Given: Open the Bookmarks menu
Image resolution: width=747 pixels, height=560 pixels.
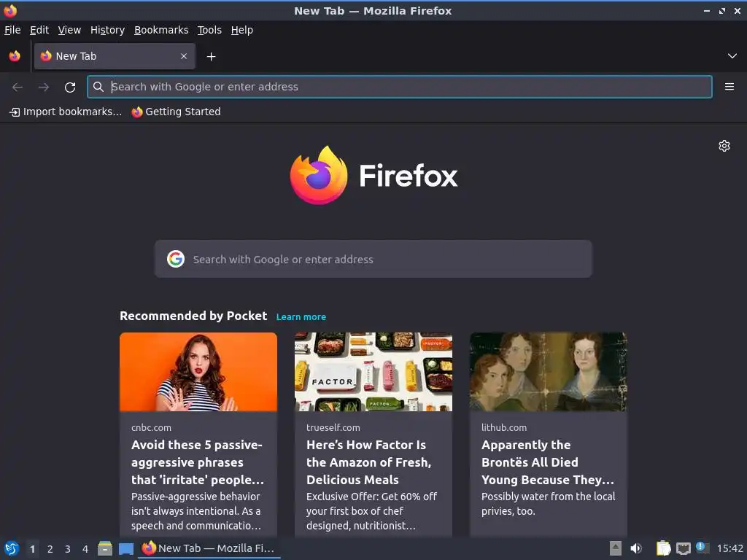Looking at the screenshot, I should click(x=161, y=30).
